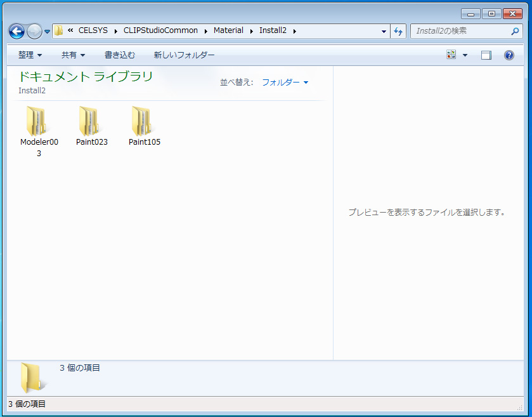Open the Paint023 folder
Screen dimensions: 532x417
[91, 121]
